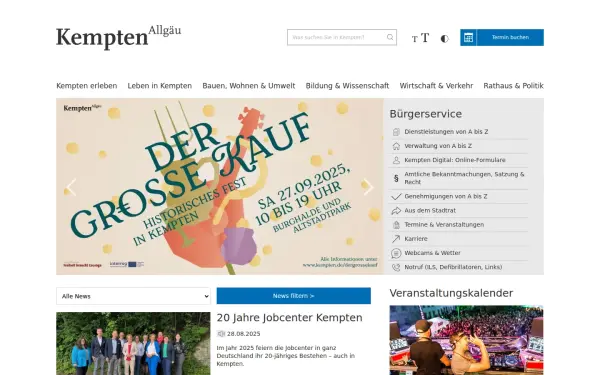Expand the Alle News dropdown

[133, 296]
